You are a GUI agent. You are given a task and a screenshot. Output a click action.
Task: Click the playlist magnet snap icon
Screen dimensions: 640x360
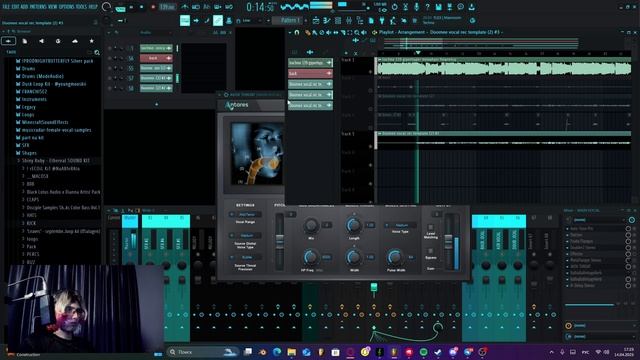pyautogui.click(x=297, y=32)
